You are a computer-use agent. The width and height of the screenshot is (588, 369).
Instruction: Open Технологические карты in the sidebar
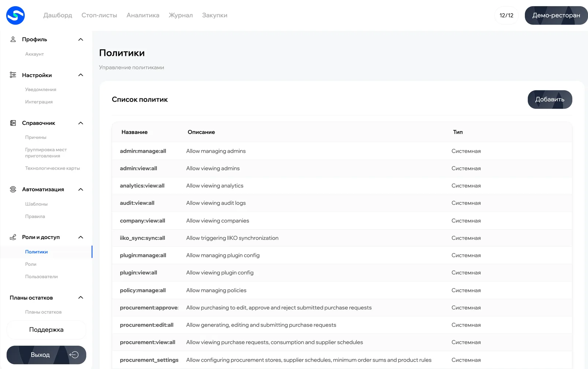pyautogui.click(x=53, y=168)
